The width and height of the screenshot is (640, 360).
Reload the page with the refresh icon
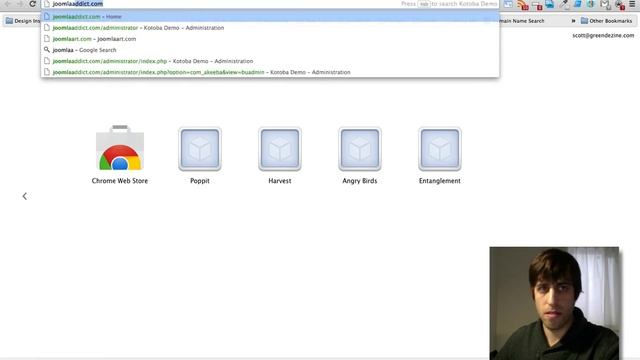pyautogui.click(x=33, y=4)
